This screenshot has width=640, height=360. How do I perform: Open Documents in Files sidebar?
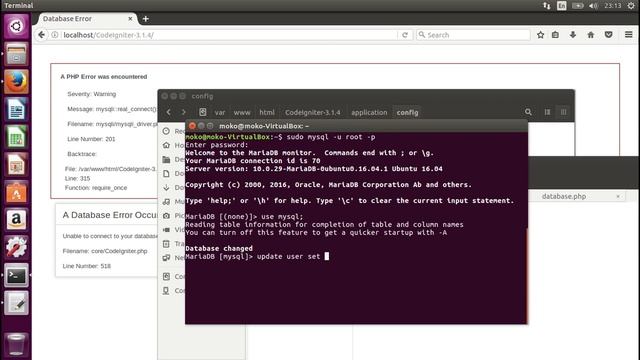[x=173, y=173]
